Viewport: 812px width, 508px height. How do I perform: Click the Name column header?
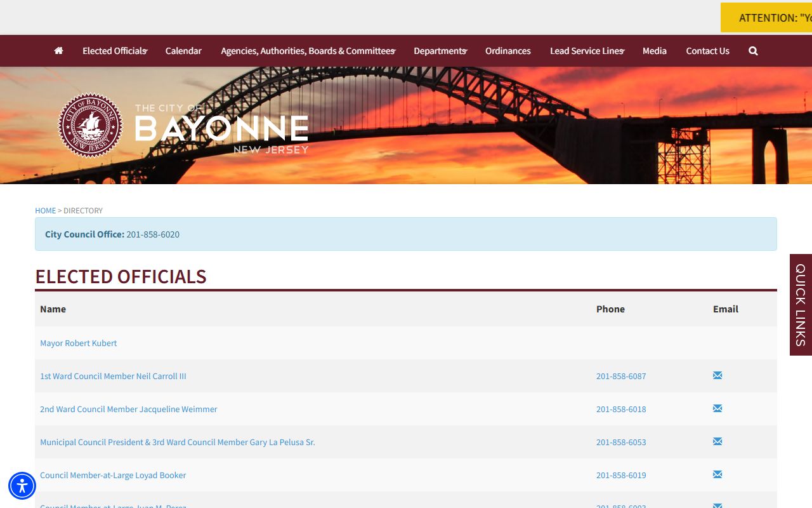pyautogui.click(x=53, y=309)
